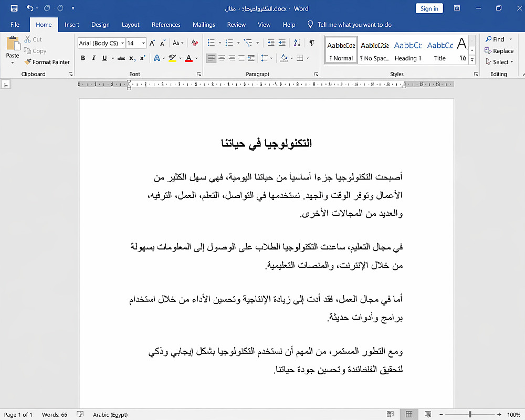Toggle bold formatting
Image resolution: width=525 pixels, height=420 pixels.
pos(83,58)
